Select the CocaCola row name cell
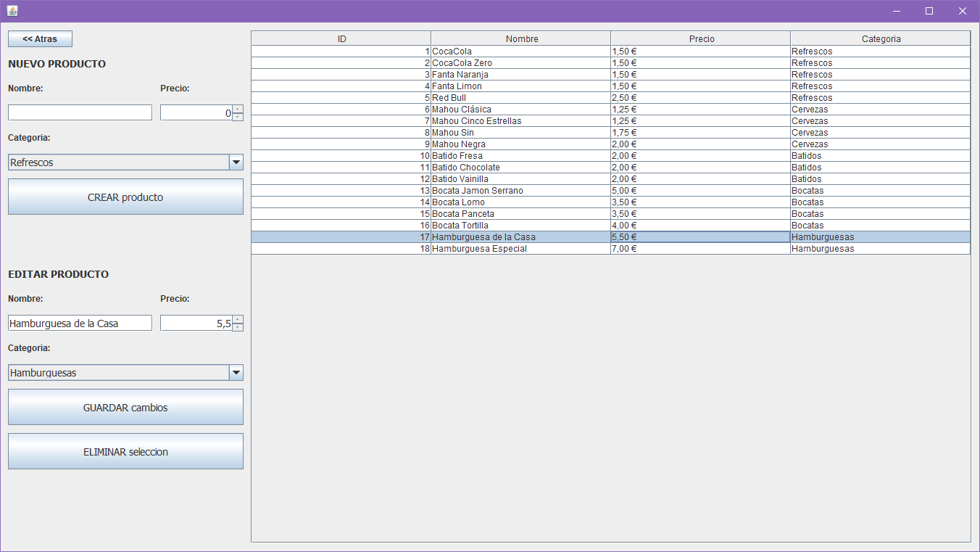Image resolution: width=980 pixels, height=552 pixels. pyautogui.click(x=521, y=52)
